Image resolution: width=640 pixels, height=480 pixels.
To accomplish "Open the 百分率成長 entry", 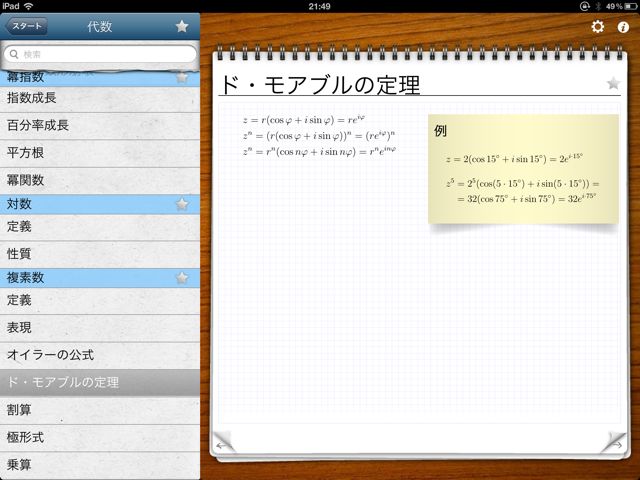I will (100, 126).
